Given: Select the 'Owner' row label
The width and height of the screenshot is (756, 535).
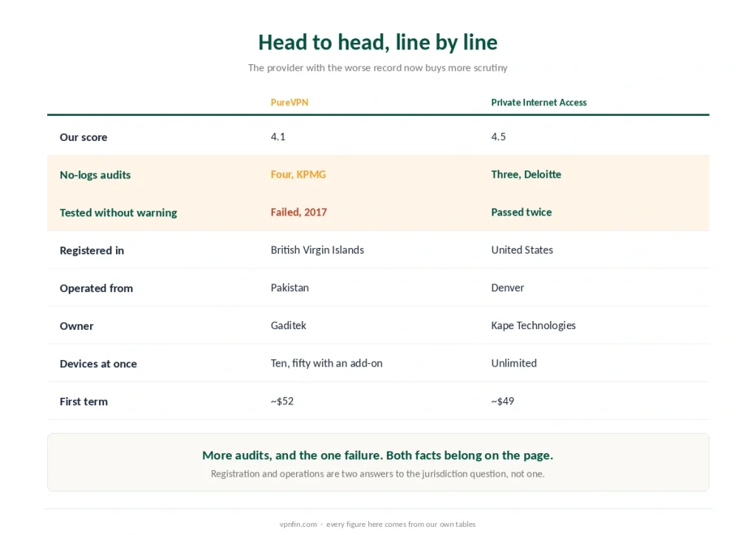Looking at the screenshot, I should point(76,326).
